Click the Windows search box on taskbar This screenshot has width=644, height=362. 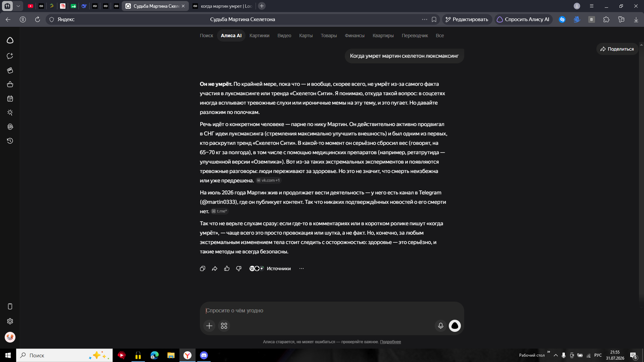coord(64,355)
